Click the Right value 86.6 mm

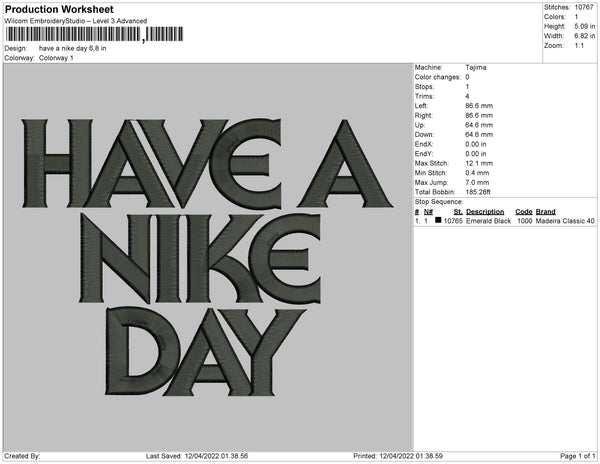(479, 116)
